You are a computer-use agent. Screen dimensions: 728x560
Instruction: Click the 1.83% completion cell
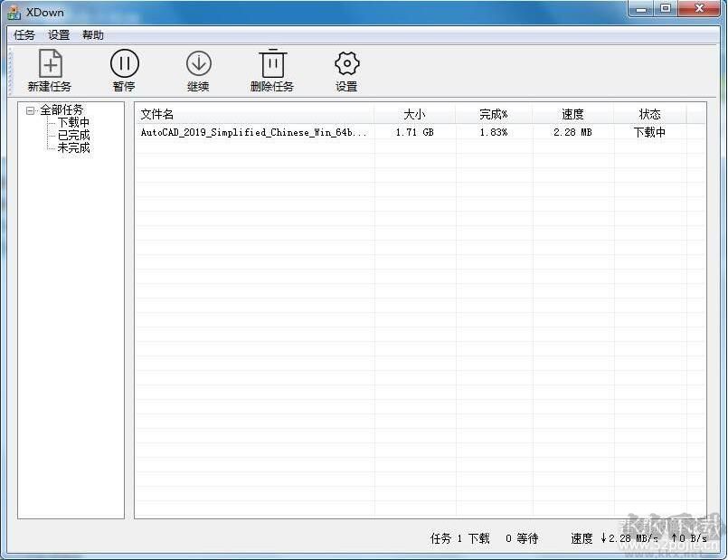494,132
